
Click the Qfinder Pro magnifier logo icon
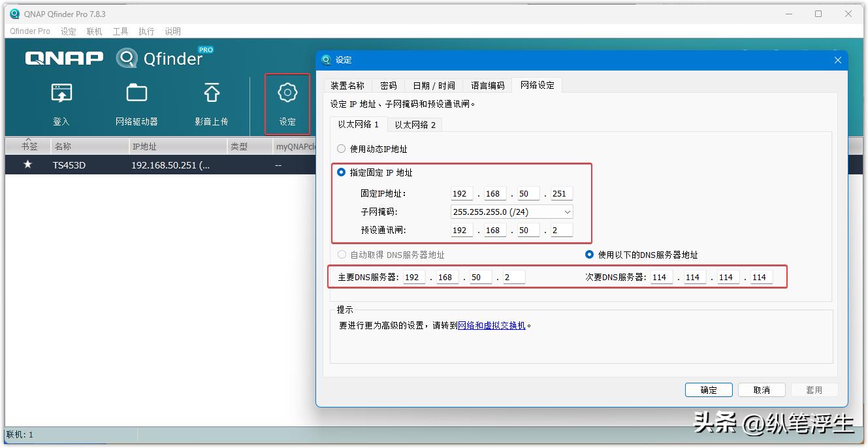pyautogui.click(x=126, y=57)
